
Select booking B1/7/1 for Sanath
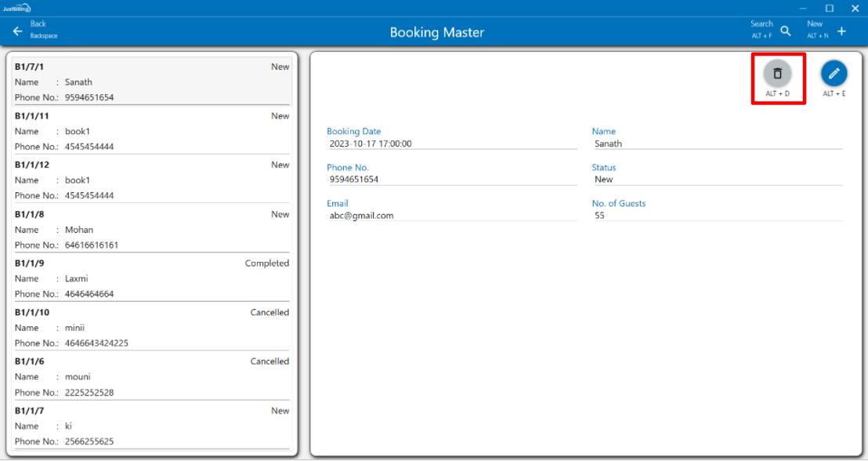tap(152, 82)
